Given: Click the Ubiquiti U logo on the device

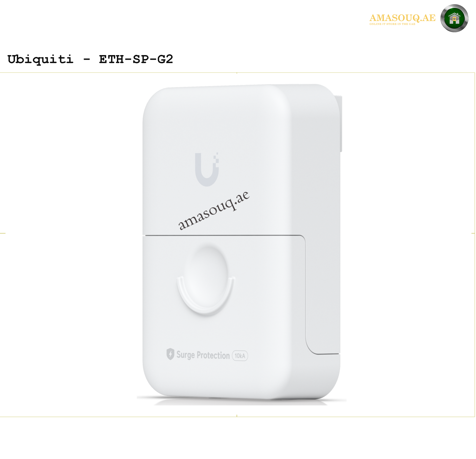Looking at the screenshot, I should [x=207, y=169].
